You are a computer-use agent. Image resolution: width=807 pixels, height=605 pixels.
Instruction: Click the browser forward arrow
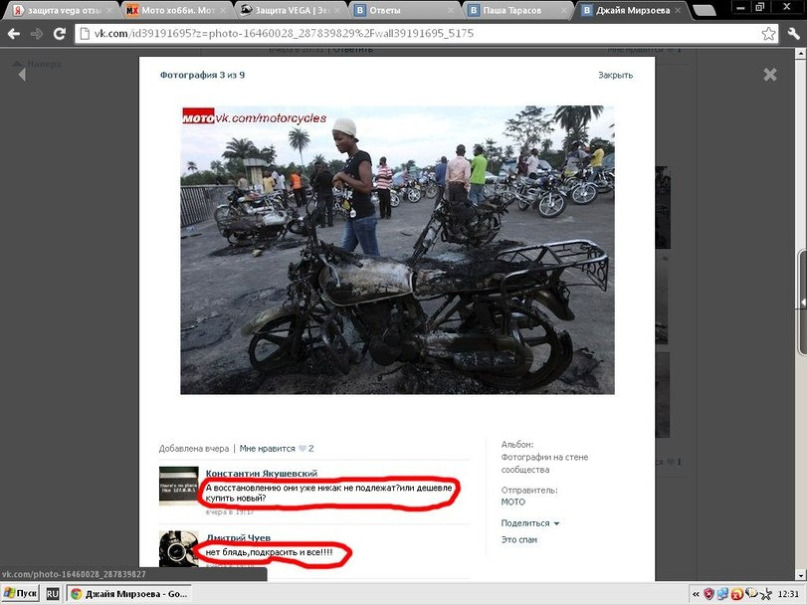pyautogui.click(x=37, y=34)
